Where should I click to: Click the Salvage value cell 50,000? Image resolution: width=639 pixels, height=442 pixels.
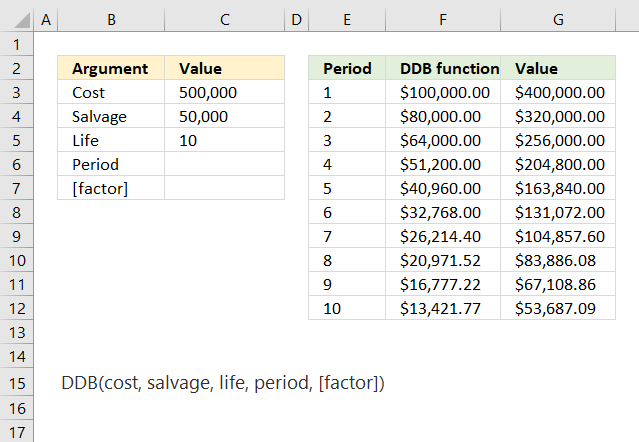pyautogui.click(x=225, y=116)
